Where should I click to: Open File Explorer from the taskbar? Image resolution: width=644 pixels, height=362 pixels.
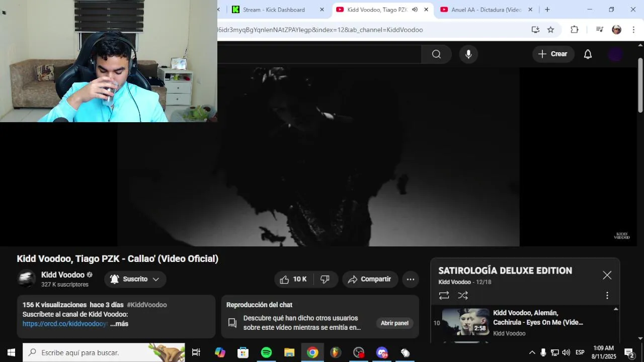coord(289,352)
